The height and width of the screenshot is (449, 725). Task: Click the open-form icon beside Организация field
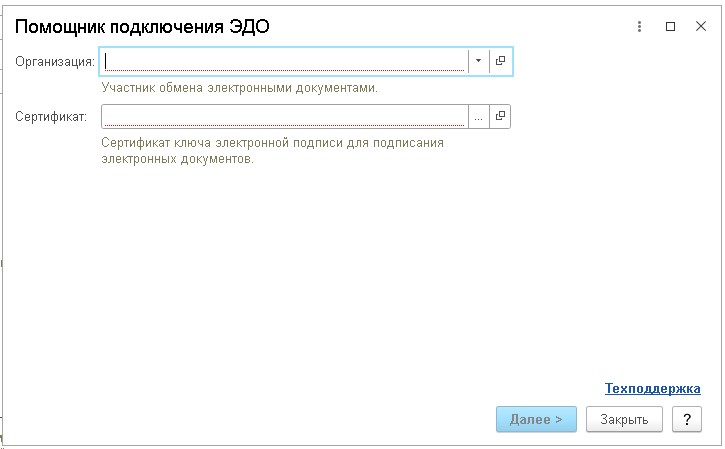pyautogui.click(x=500, y=61)
